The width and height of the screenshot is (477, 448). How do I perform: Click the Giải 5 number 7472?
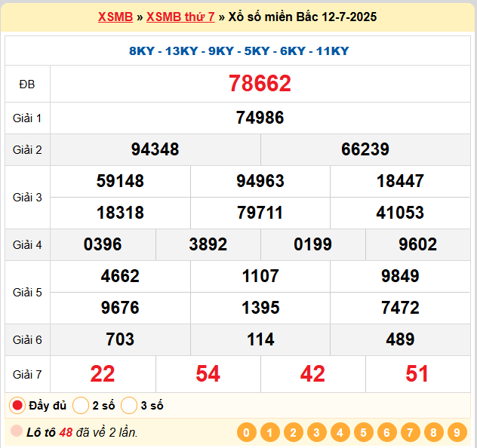point(400,308)
